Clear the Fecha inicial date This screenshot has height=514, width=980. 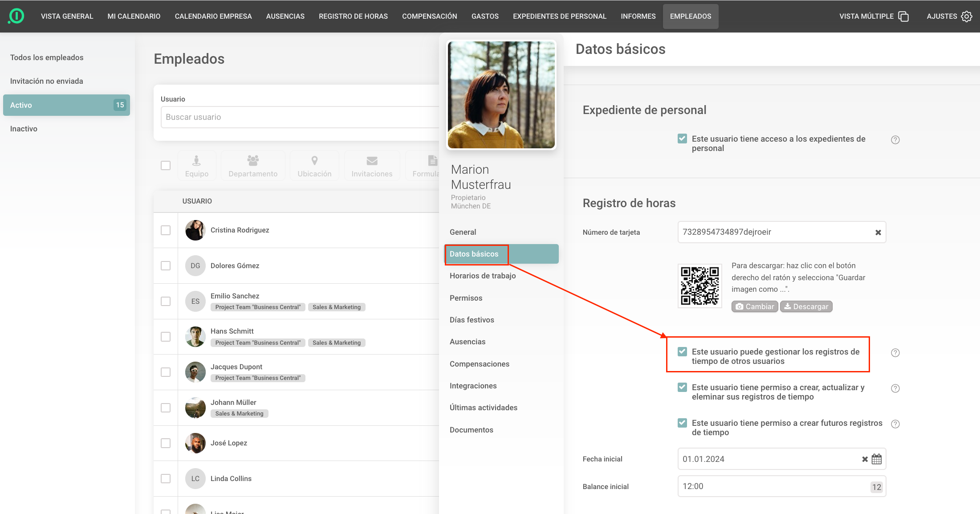[865, 459]
